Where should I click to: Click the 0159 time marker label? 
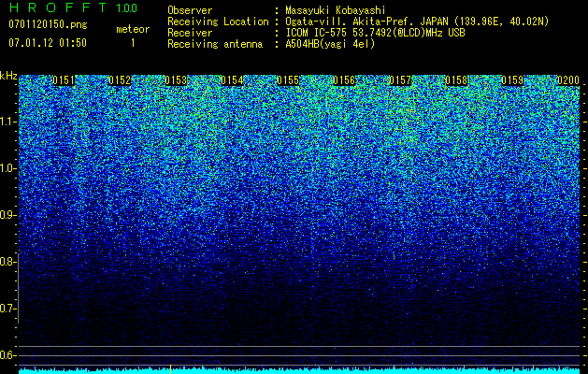pos(512,80)
